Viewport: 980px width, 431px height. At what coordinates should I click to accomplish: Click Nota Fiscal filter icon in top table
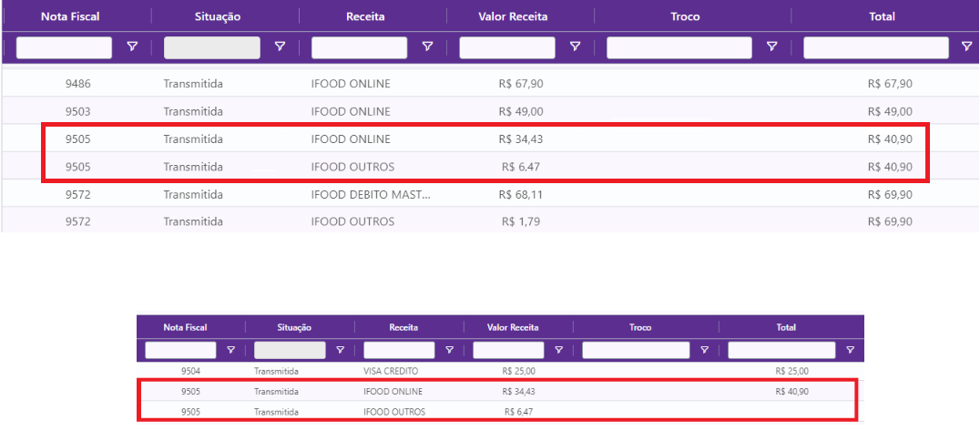point(133,47)
